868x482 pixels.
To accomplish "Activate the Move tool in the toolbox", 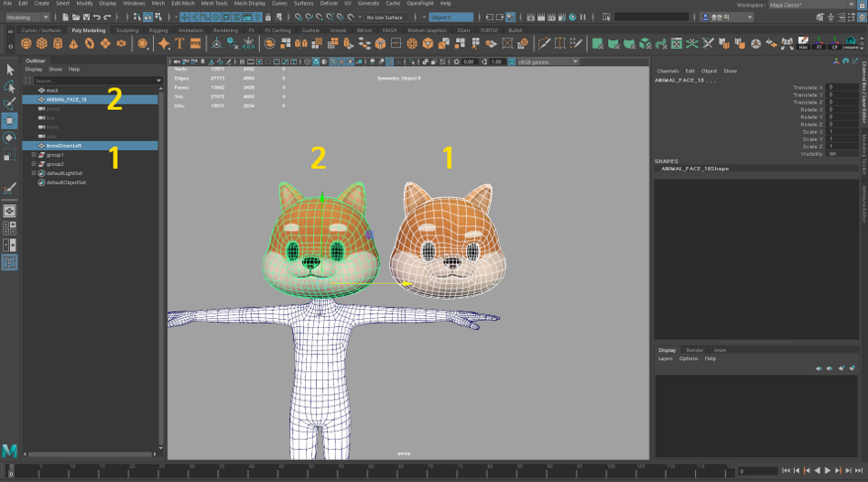I will coord(9,121).
